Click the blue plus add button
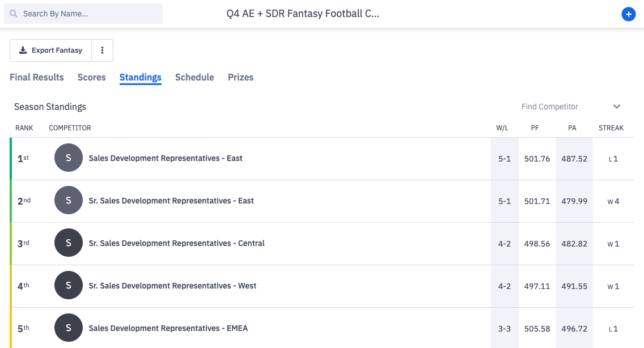Screen dimensions: 644x348 tap(628, 14)
